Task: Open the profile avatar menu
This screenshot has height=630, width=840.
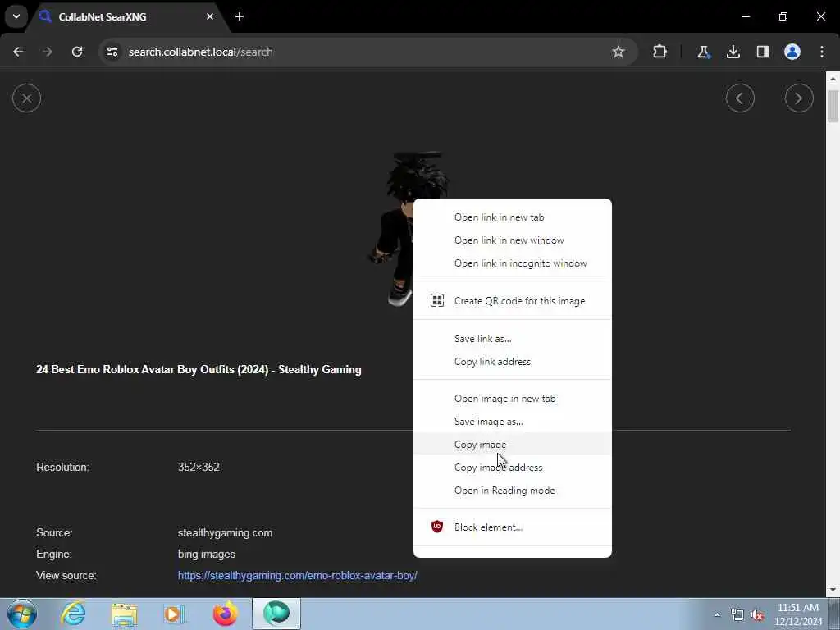Action: tap(792, 52)
